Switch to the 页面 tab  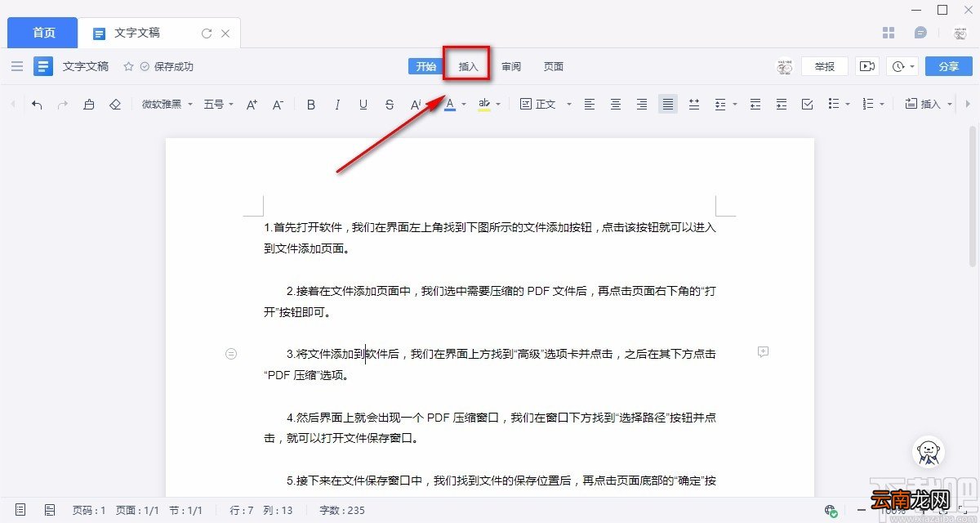tap(554, 66)
